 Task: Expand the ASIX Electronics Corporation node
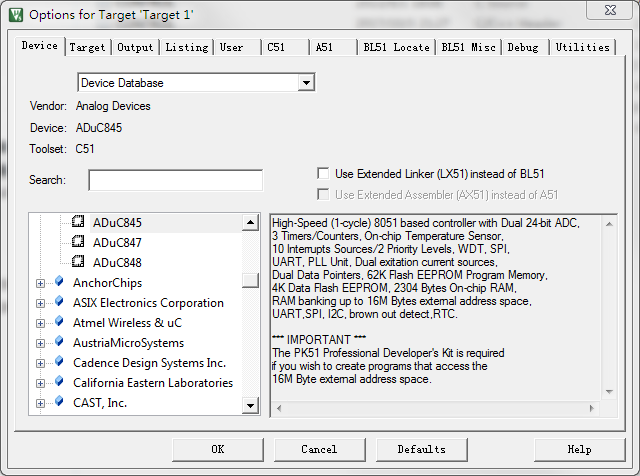coord(40,303)
